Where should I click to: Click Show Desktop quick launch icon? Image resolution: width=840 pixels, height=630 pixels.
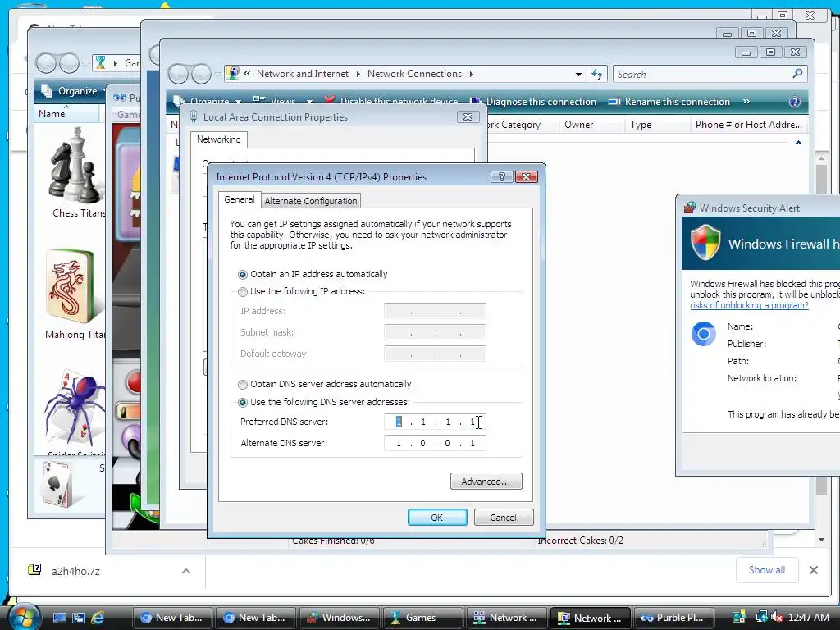59,618
